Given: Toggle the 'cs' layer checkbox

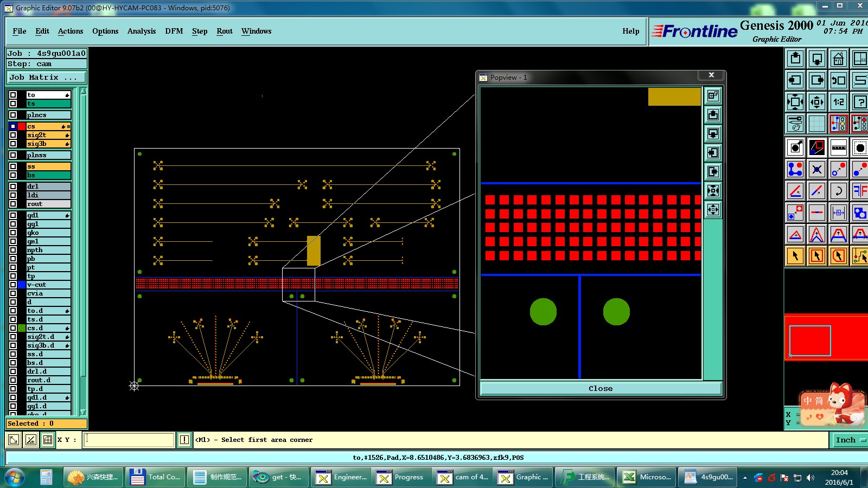Looking at the screenshot, I should tap(13, 126).
